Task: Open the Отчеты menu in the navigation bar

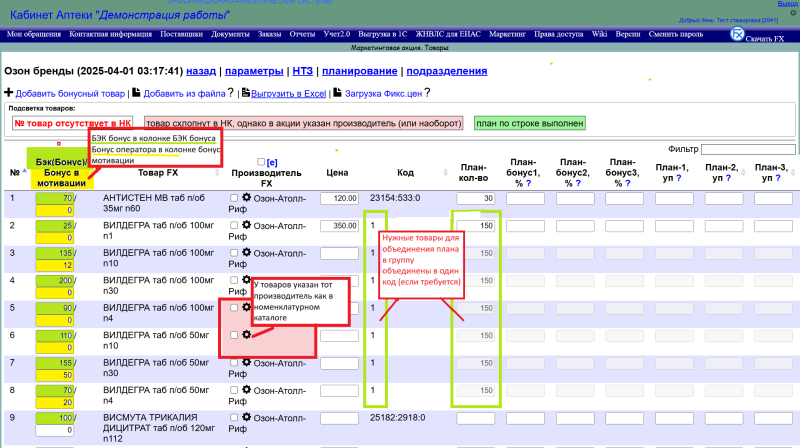Action: pos(302,34)
